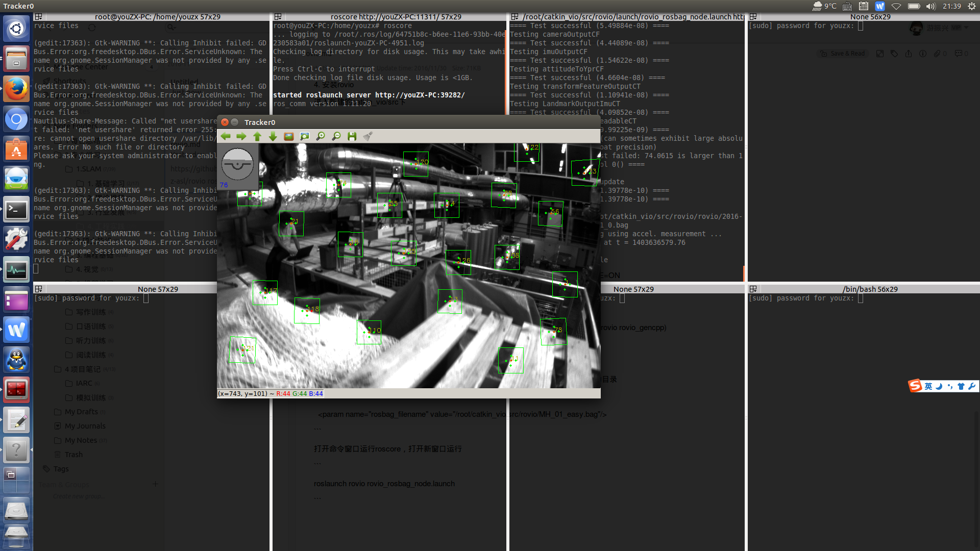The height and width of the screenshot is (551, 980).
Task: Open group menu icon of roscore pane
Action: pyautogui.click(x=278, y=17)
